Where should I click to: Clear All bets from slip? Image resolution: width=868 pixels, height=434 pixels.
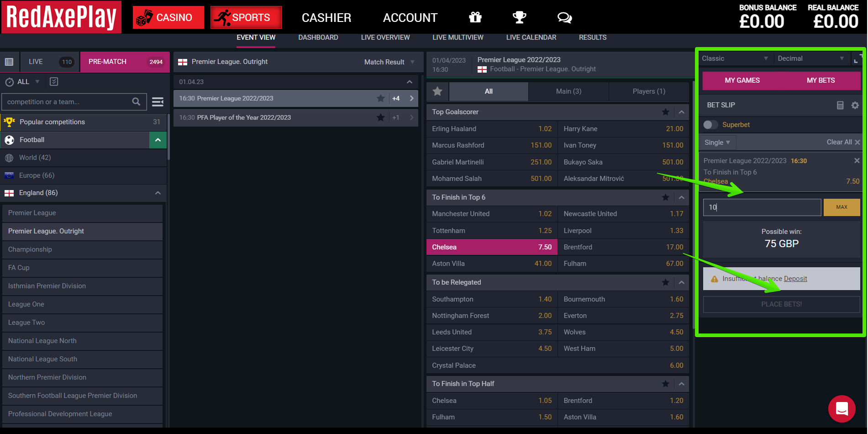[843, 142]
